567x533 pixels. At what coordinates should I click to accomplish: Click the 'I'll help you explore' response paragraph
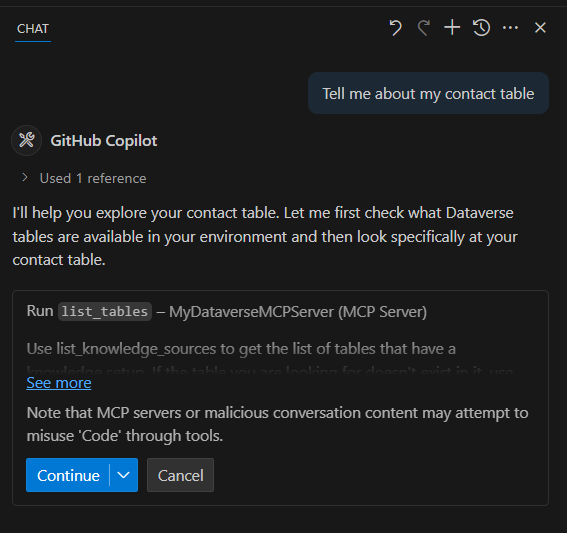(265, 236)
